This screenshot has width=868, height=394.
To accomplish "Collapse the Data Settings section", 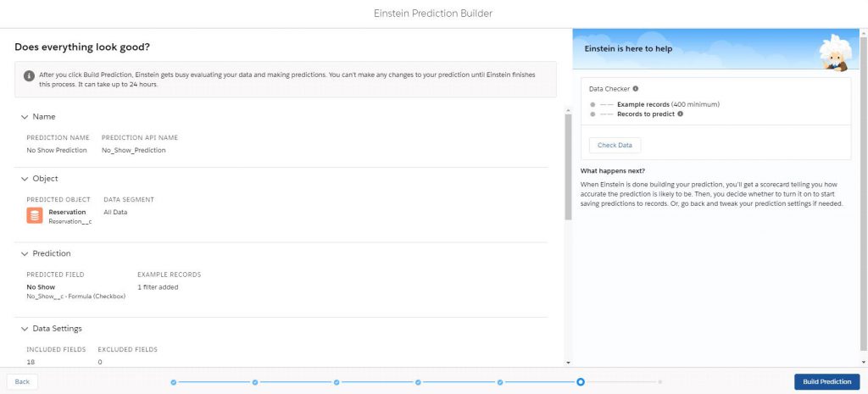I will pos(24,328).
